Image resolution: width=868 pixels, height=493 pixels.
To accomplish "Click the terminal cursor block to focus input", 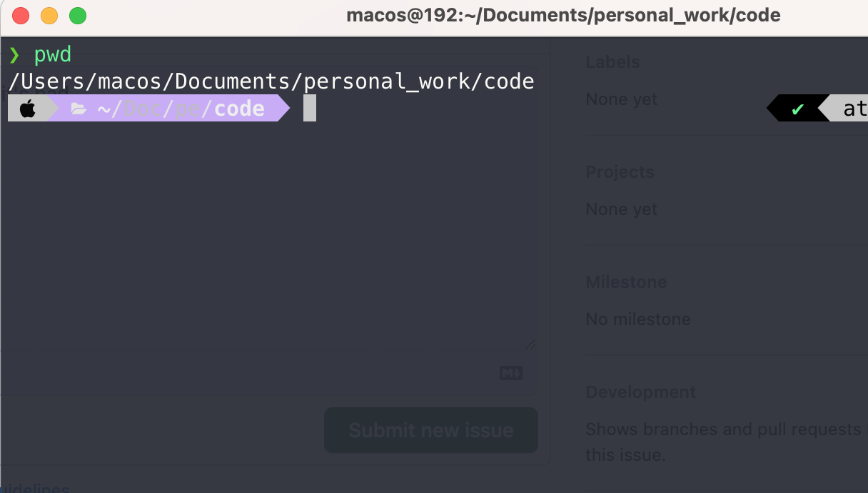I will pyautogui.click(x=308, y=108).
